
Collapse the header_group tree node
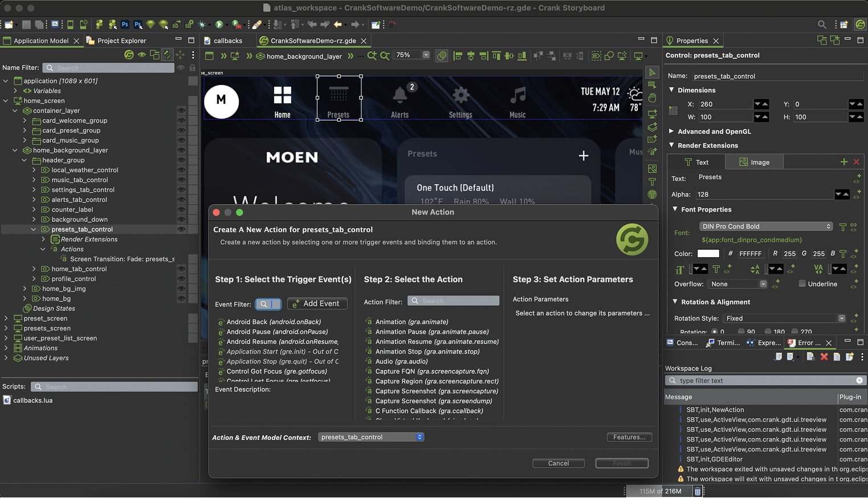click(25, 160)
